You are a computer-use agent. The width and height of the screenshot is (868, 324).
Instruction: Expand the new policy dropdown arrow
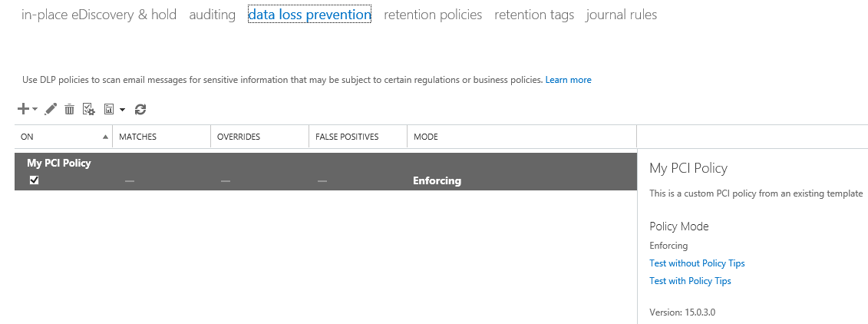[35, 110]
